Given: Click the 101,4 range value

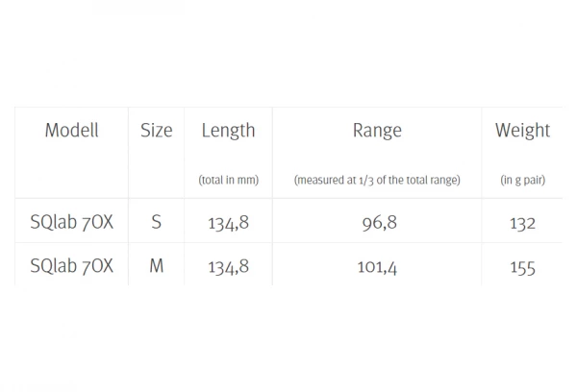Looking at the screenshot, I should coord(377,267).
